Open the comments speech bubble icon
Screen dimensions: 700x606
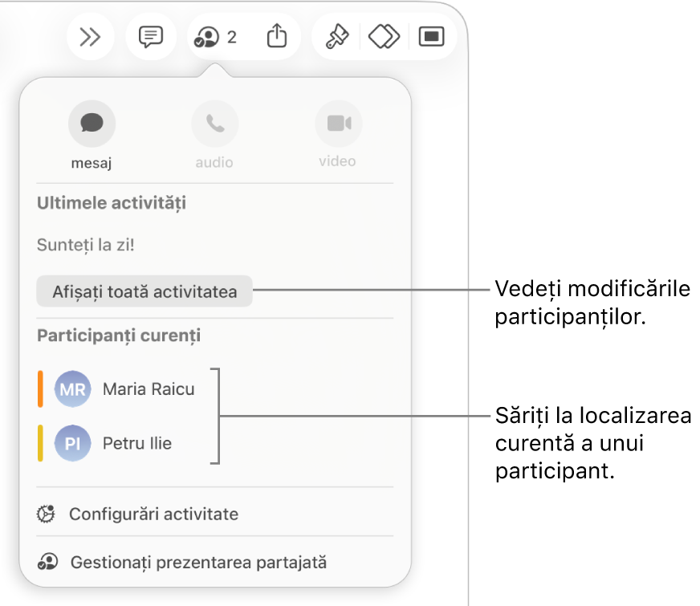pos(150,37)
